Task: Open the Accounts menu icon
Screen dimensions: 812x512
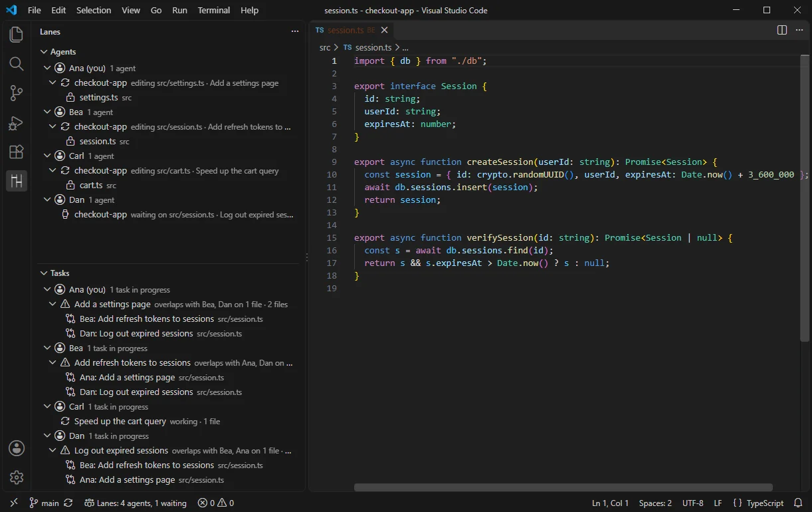Action: 17,448
